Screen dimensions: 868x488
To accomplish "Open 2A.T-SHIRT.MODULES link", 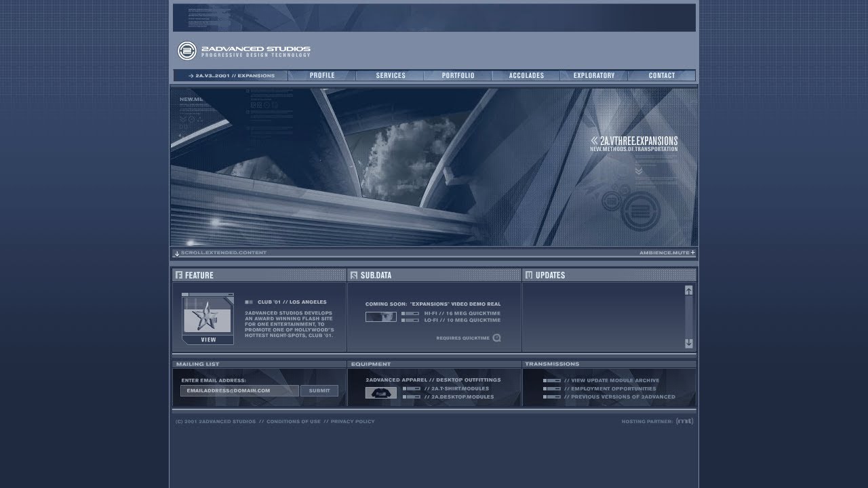I will point(456,389).
